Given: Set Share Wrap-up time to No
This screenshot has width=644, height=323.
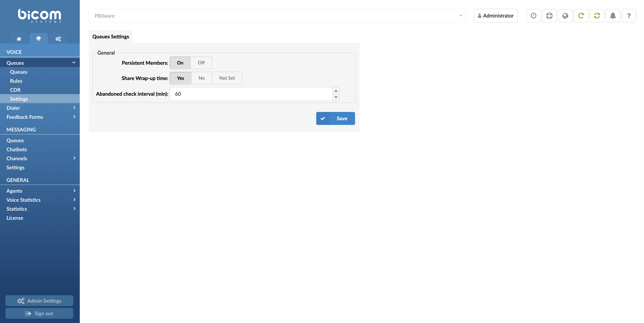Looking at the screenshot, I should point(201,78).
